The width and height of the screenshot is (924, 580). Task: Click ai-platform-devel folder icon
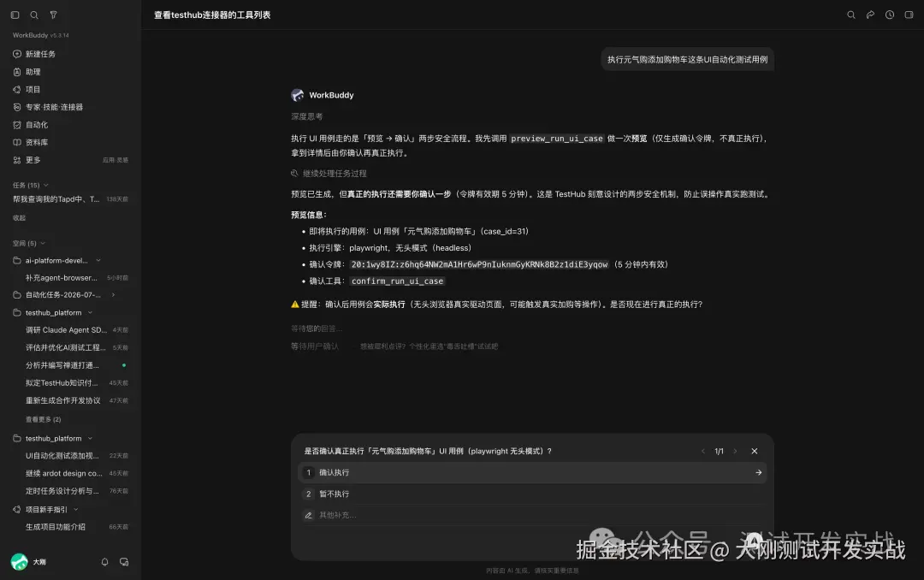tap(17, 261)
